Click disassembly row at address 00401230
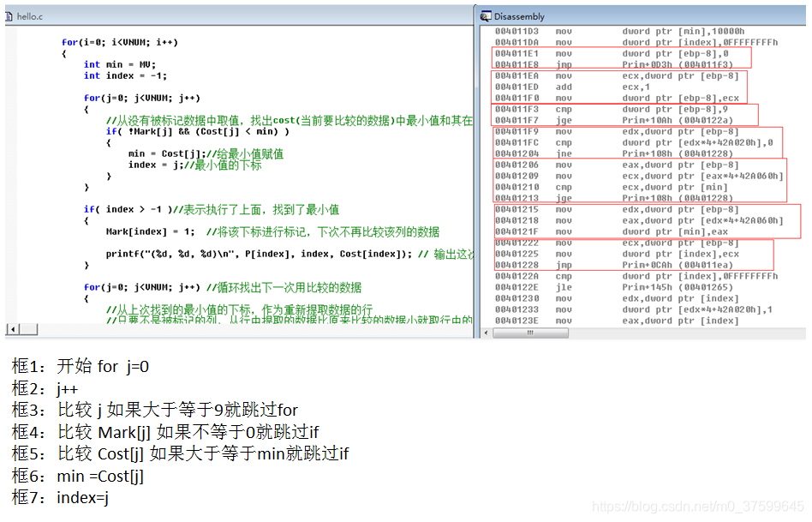This screenshot has height=522, width=812. pyautogui.click(x=617, y=298)
